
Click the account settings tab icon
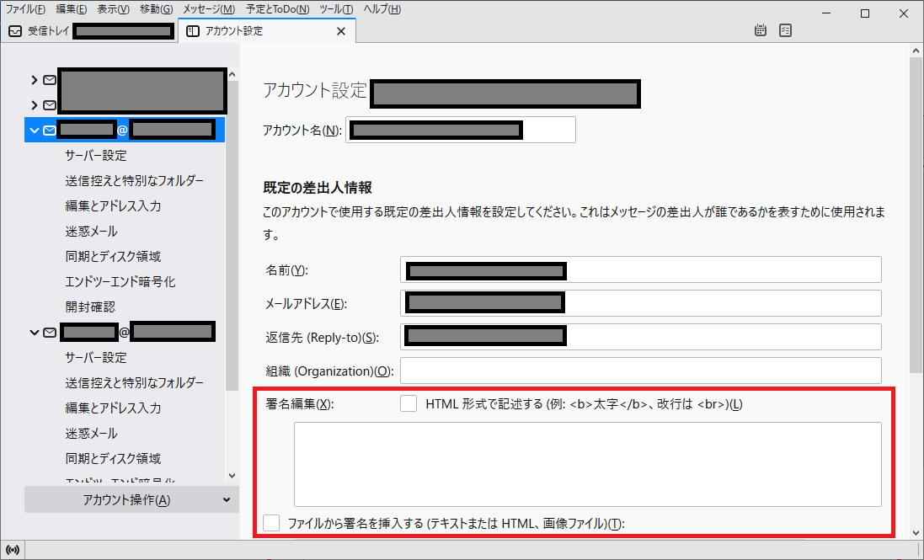coord(192,31)
